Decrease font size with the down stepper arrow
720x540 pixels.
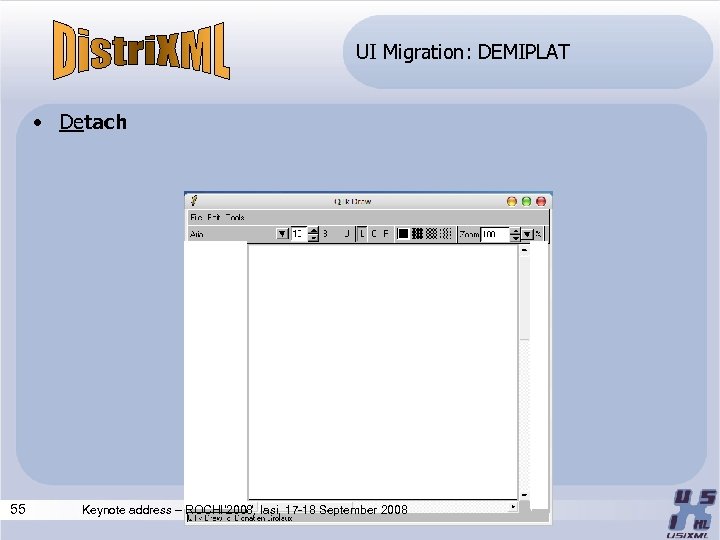[314, 237]
